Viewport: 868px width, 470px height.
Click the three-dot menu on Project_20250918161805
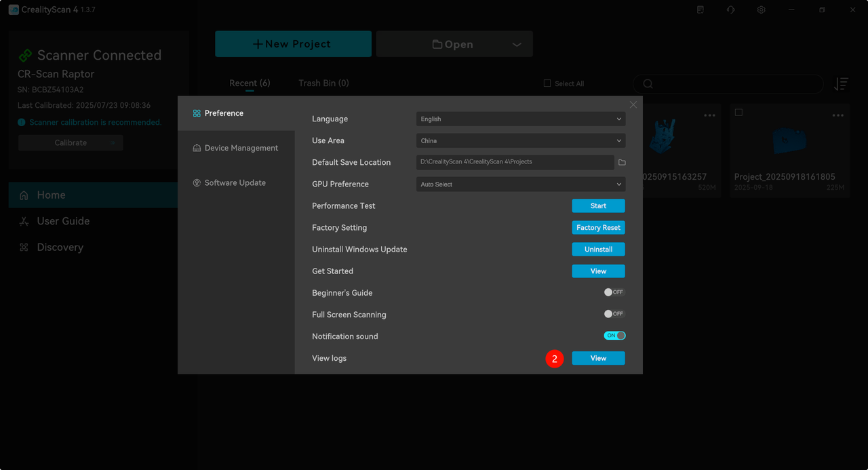838,115
